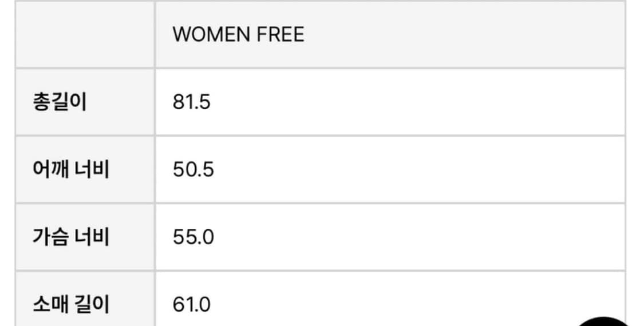Click the 총길이 row label
Screen dimensions: 644x326
pos(60,102)
